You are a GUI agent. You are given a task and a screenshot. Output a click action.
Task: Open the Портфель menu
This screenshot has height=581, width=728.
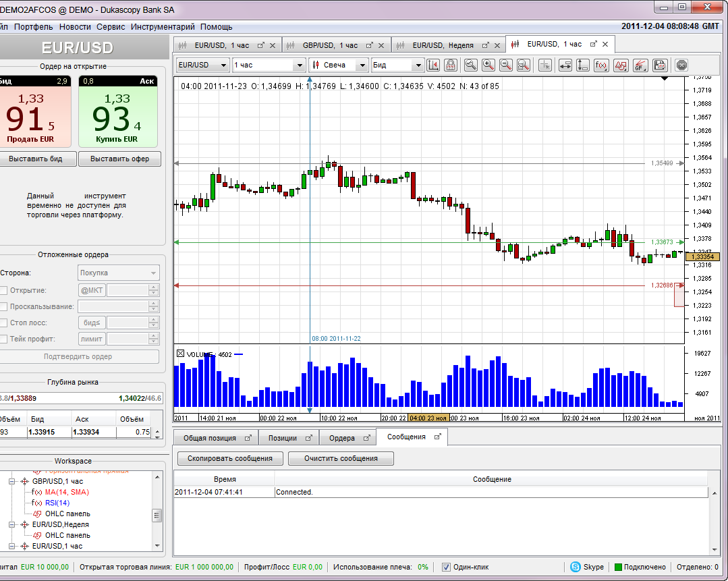(x=34, y=27)
